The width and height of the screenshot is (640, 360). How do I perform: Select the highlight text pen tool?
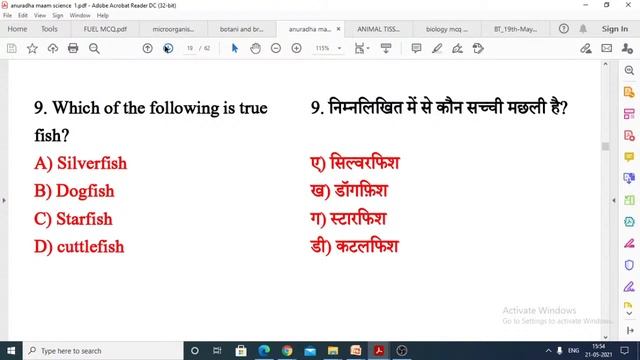click(437, 49)
